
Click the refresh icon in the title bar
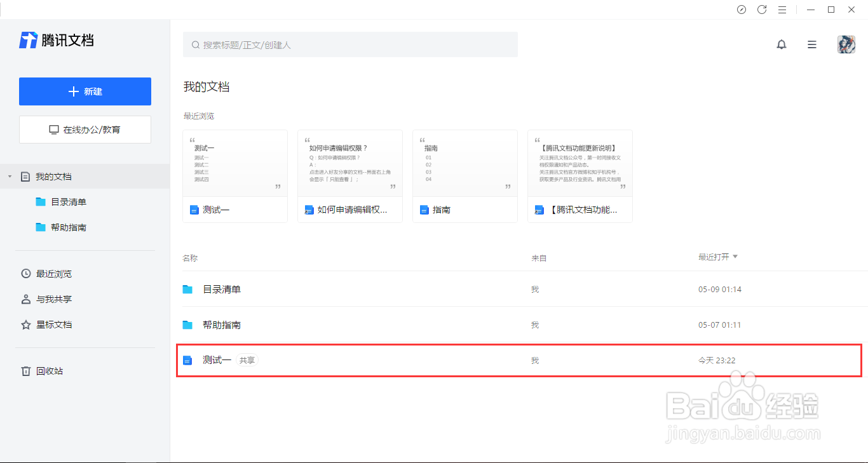pyautogui.click(x=762, y=10)
